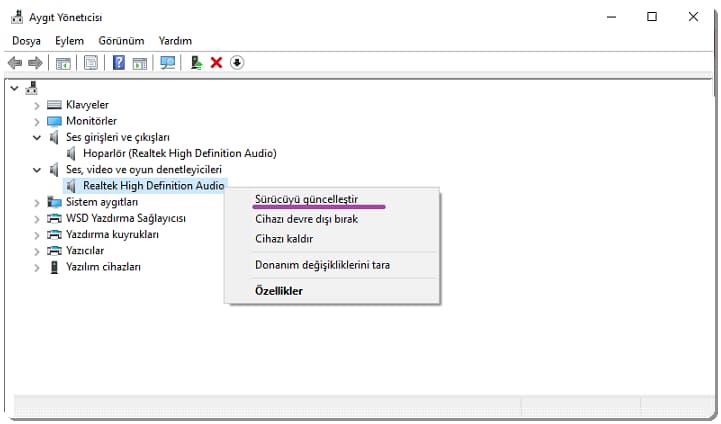This screenshot has height=424, width=721.
Task: Click the Back arrow toolbar icon
Action: tap(15, 63)
